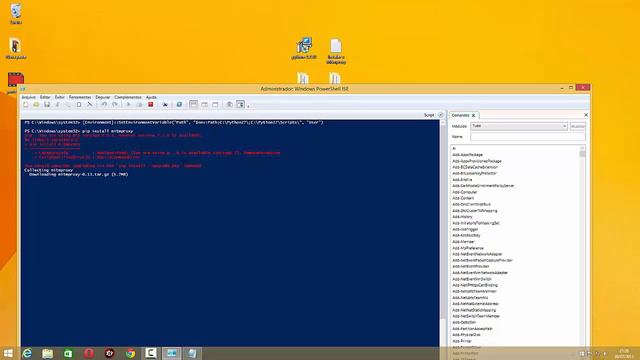Open File Explorer from taskbar

(47, 353)
